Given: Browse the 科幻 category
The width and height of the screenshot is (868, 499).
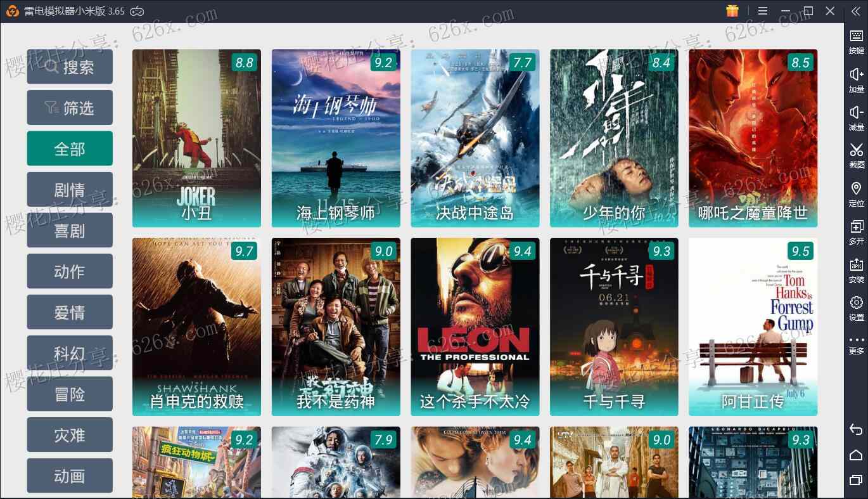Looking at the screenshot, I should tap(70, 353).
